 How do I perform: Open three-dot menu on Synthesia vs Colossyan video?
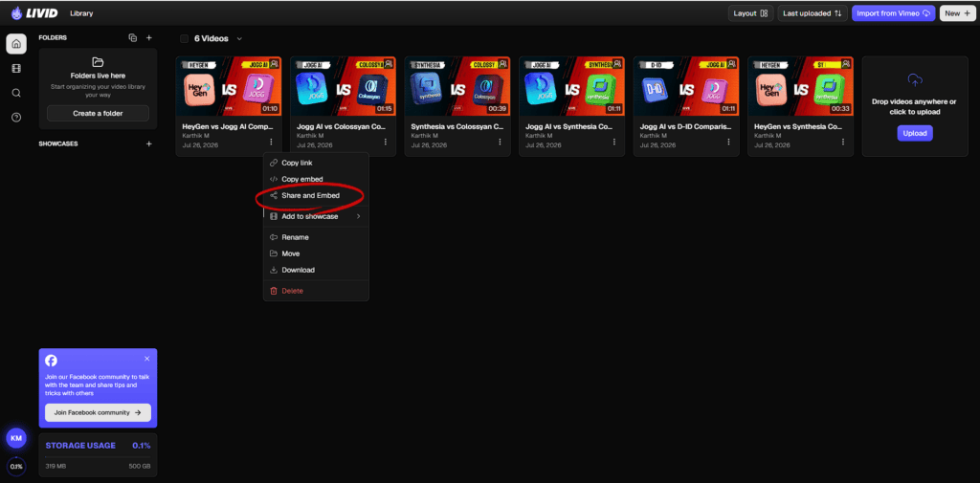coord(500,142)
